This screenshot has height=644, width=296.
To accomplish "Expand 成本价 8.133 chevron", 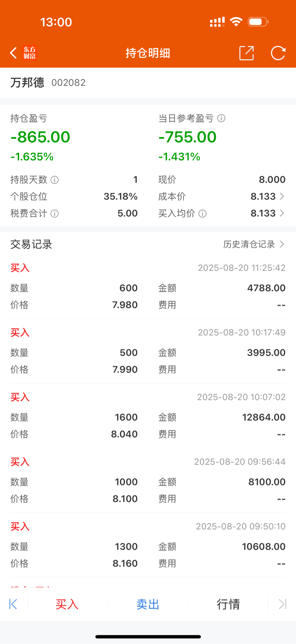I will pos(282,196).
